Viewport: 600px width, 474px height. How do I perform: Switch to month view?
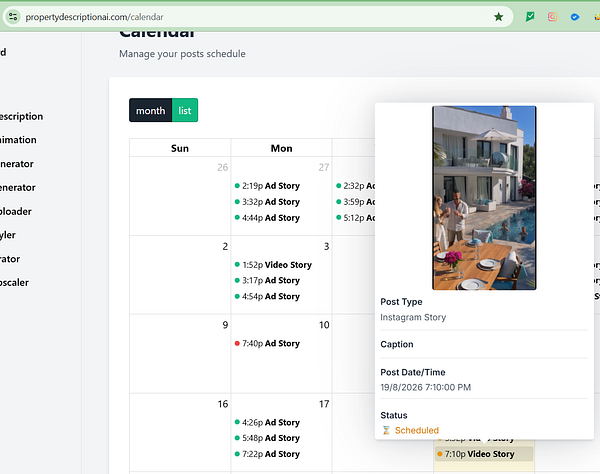(150, 110)
